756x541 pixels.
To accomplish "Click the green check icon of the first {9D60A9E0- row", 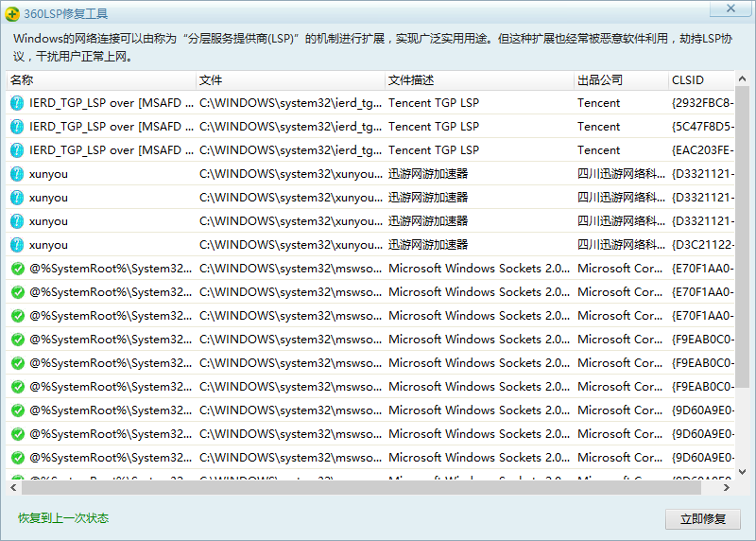I will coord(18,410).
